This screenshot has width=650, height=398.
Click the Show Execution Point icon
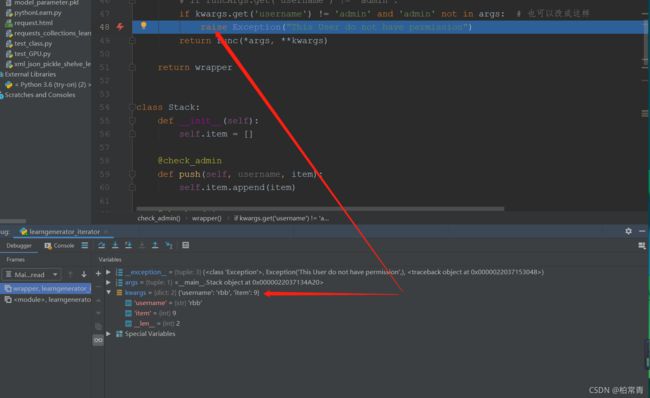[85, 245]
